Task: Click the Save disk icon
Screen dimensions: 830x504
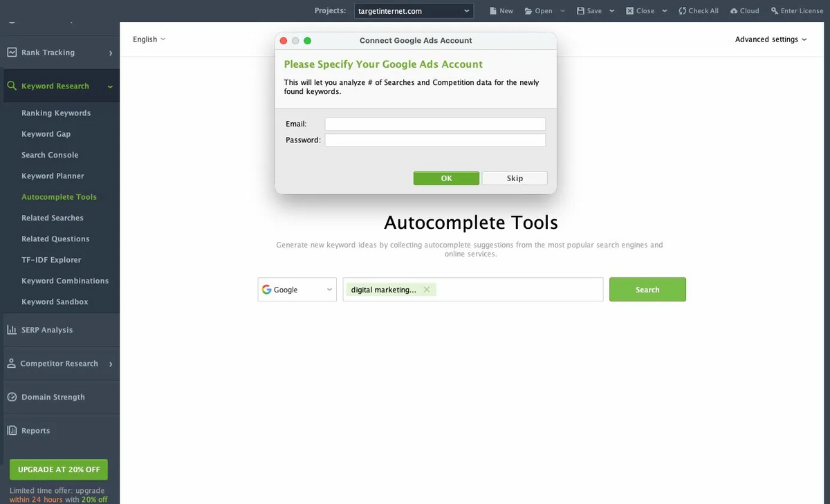Action: coord(580,11)
